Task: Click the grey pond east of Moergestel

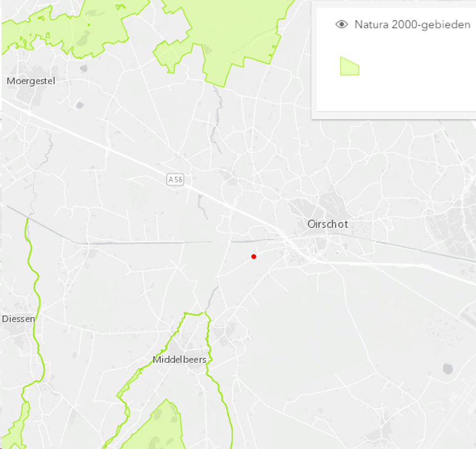Action: pos(83,68)
